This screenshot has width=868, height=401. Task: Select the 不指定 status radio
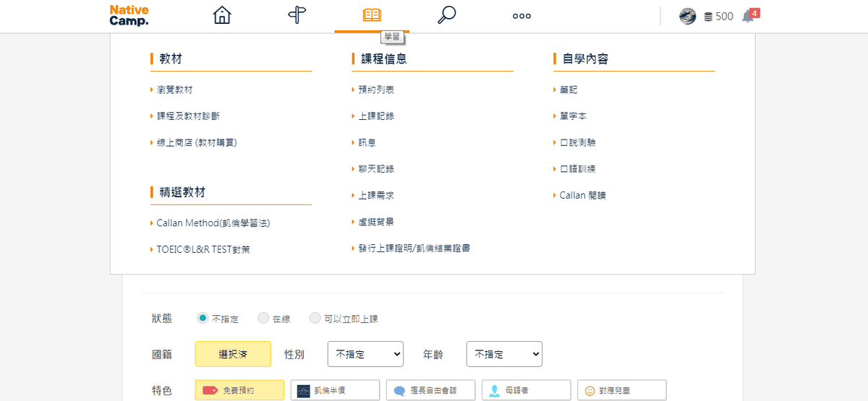pyautogui.click(x=203, y=318)
